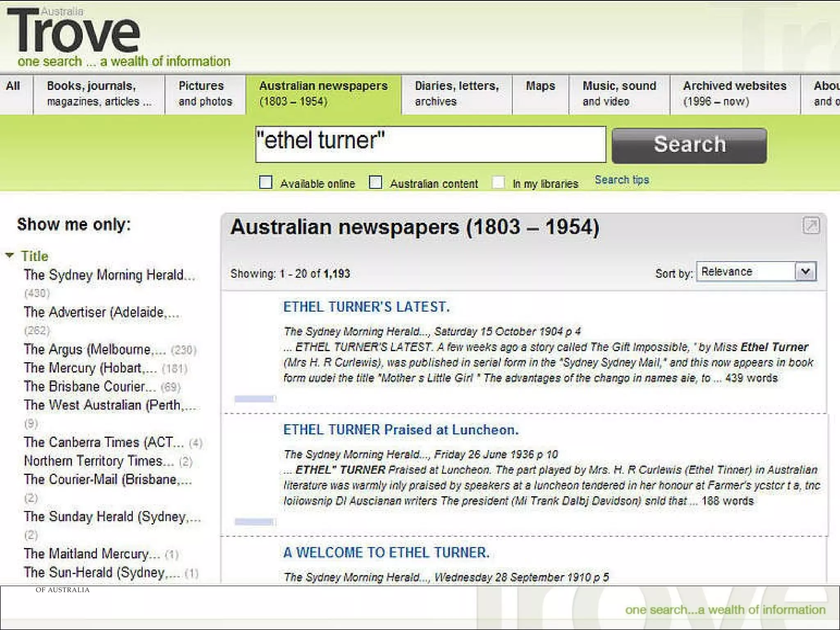Click the search query input field
840x630 pixels.
[430, 144]
